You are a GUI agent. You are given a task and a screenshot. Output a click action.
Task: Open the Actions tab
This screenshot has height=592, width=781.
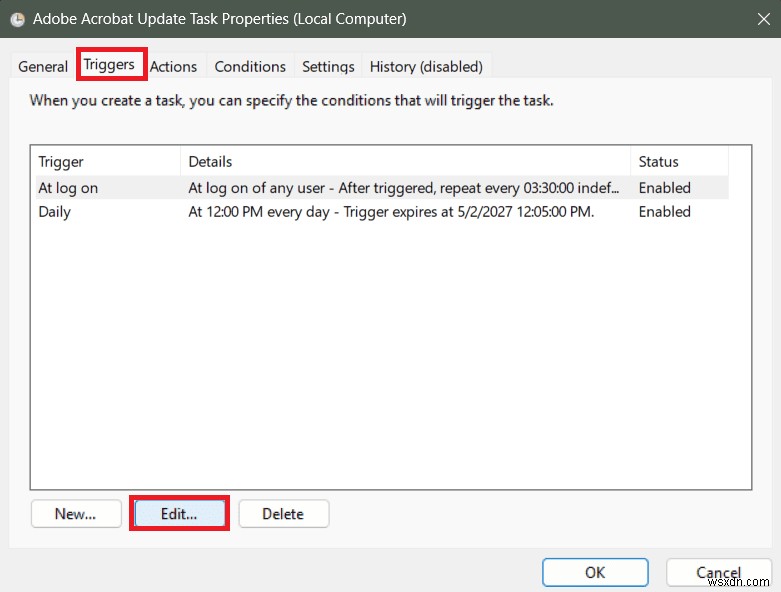click(173, 66)
